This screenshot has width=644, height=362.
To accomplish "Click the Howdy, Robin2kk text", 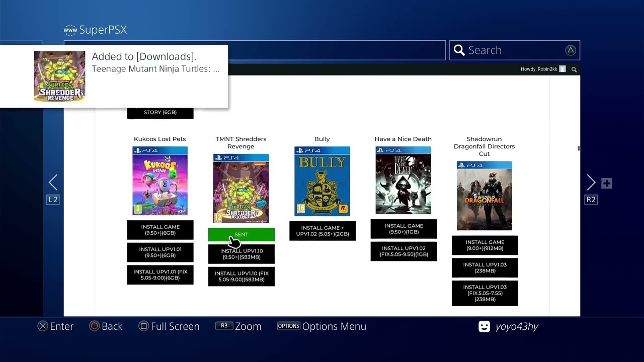I will point(539,69).
